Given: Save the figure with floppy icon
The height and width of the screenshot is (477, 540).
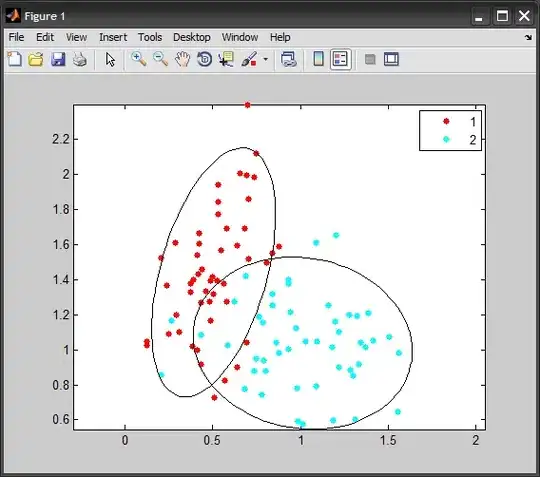Looking at the screenshot, I should (x=58, y=59).
